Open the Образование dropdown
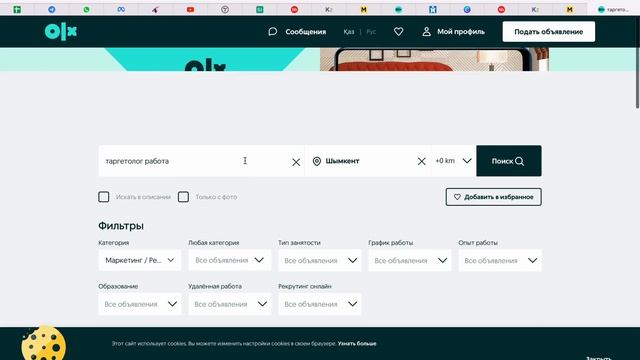640x360 pixels. 140,304
